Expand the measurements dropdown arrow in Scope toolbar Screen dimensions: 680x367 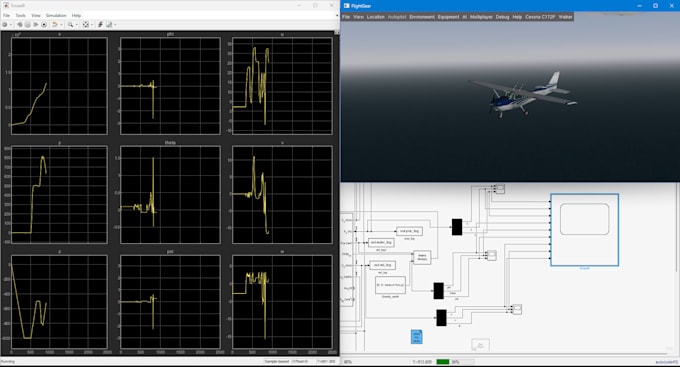115,25
